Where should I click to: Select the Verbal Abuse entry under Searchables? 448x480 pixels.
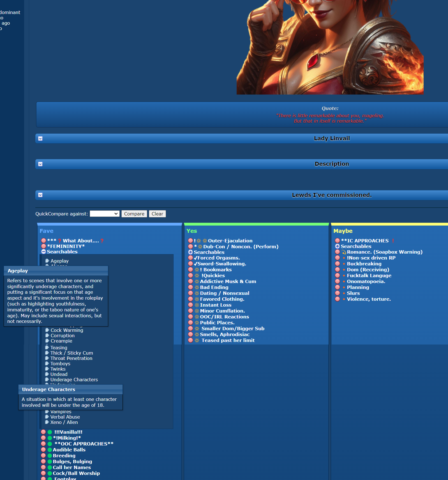(65, 417)
